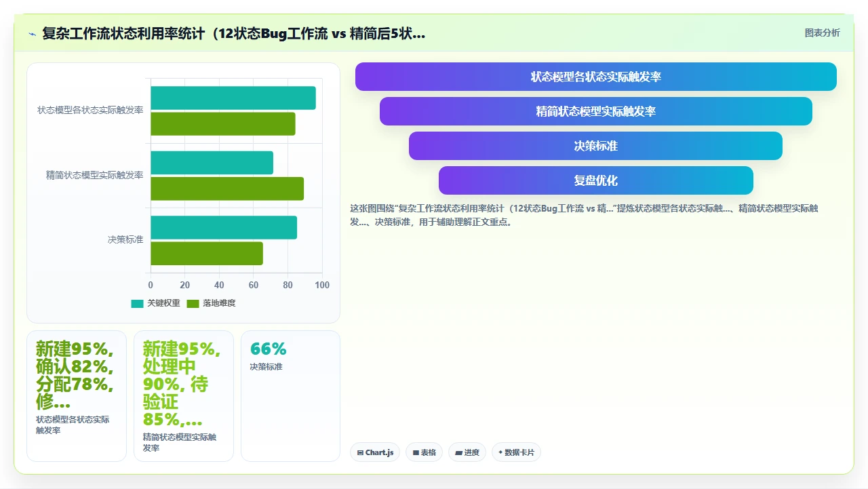Click the Chart.js tag chip

tap(375, 452)
